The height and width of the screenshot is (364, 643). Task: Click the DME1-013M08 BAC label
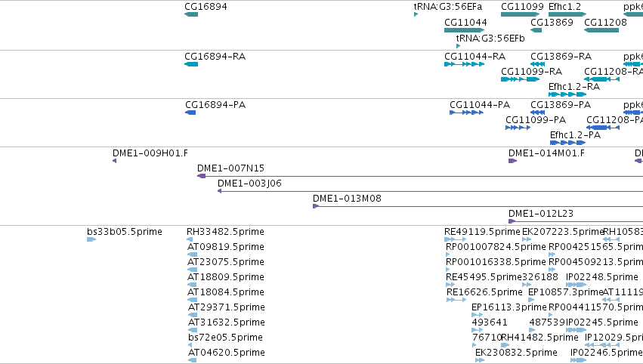[347, 199]
